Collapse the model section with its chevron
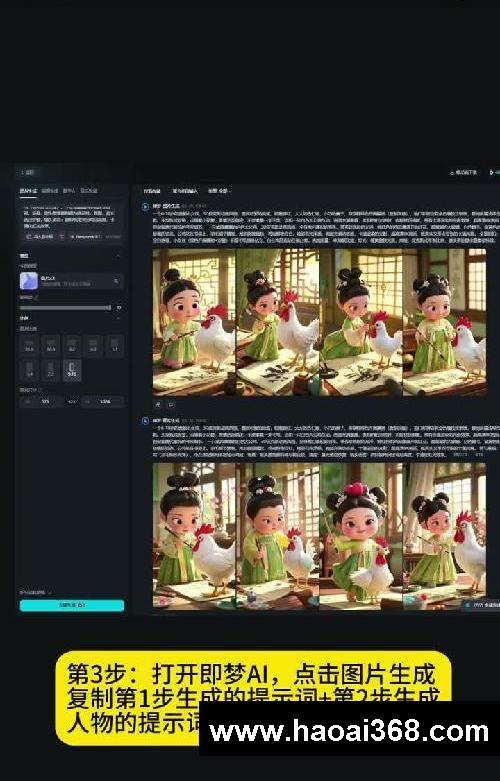The image size is (500, 781). click(x=118, y=256)
